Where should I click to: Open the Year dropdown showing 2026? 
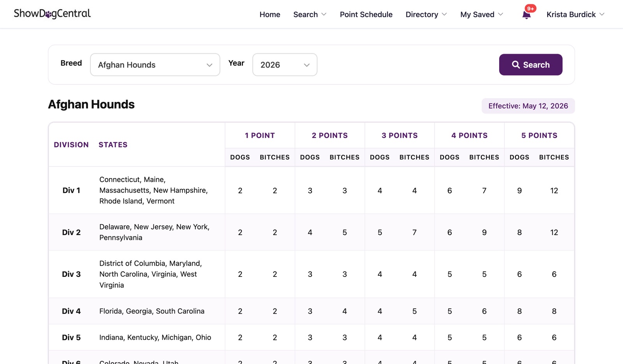[285, 65]
